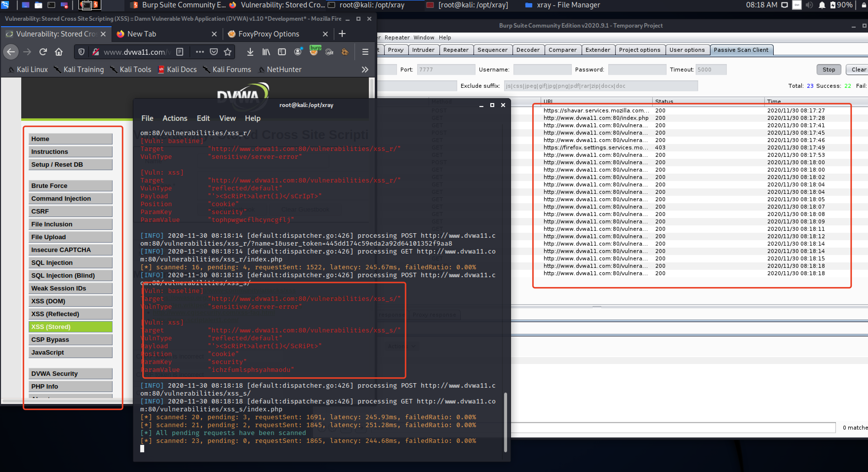
Task: Reload the DVWA page
Action: point(43,52)
